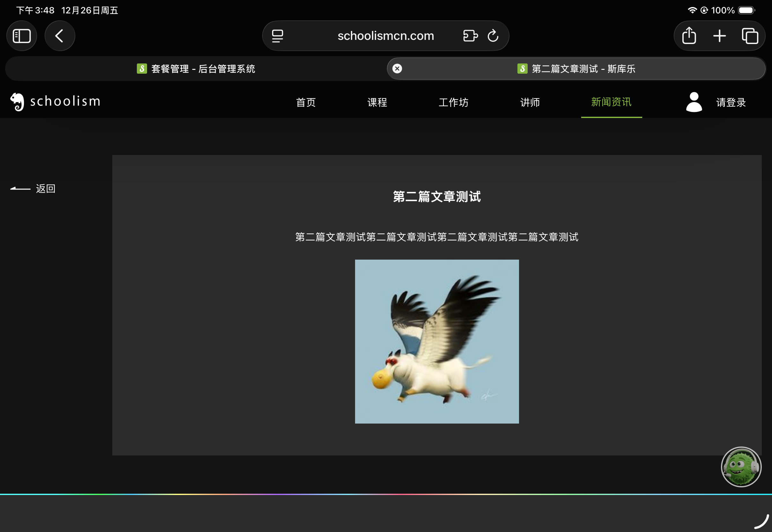Open the page reader menu icon

tap(277, 36)
